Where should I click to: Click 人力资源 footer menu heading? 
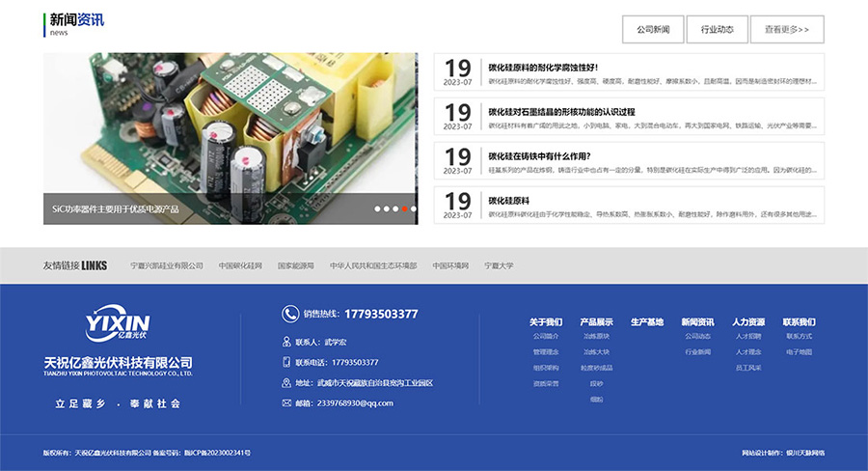[748, 321]
